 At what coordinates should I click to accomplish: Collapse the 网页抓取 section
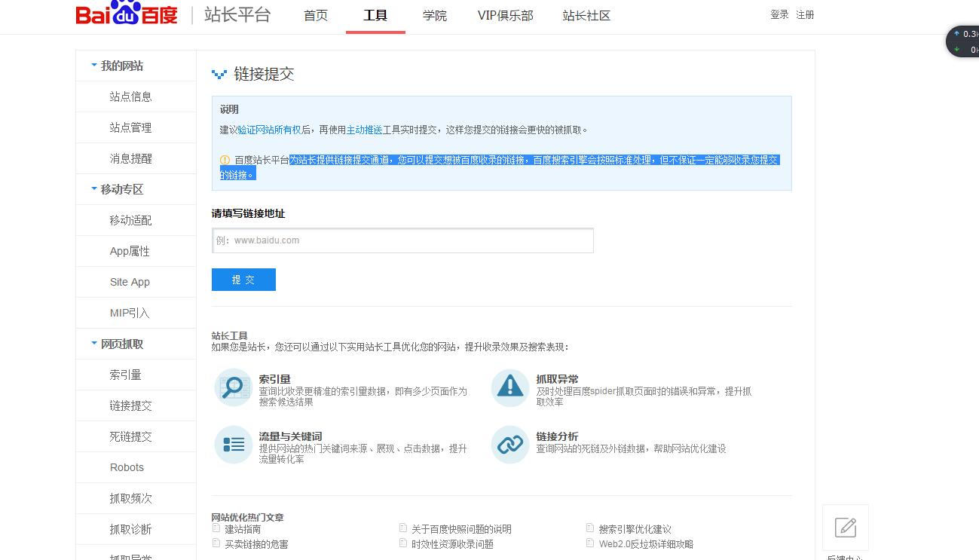click(94, 344)
